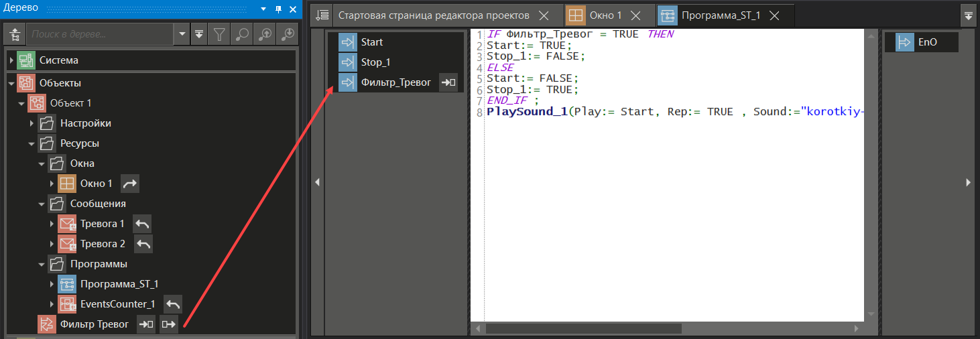Collapse the right arguments panel arrow
980x339 pixels.
coord(967,182)
